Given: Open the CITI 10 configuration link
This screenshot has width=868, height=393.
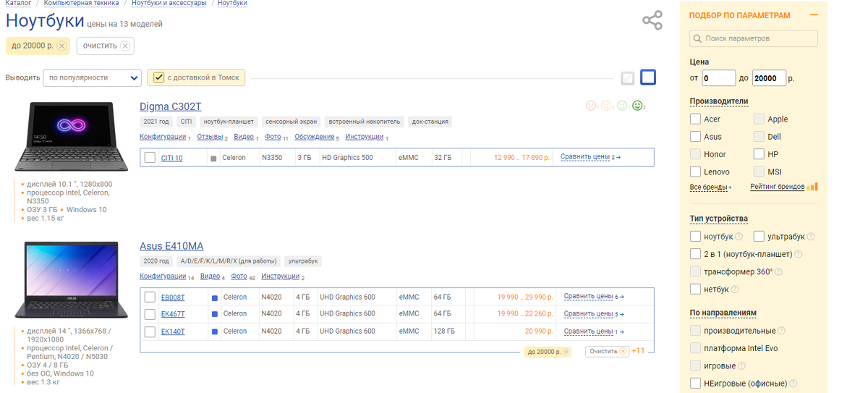Looking at the screenshot, I should point(171,158).
